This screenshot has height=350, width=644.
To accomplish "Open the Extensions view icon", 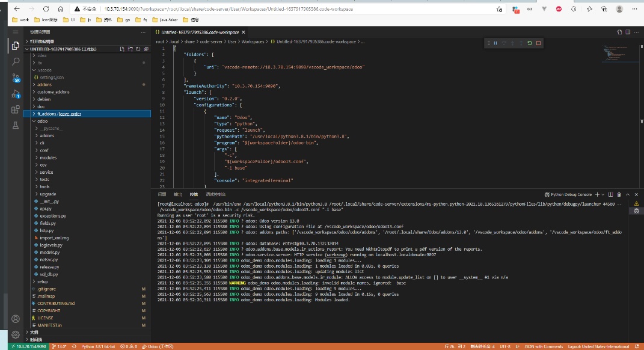I will (x=16, y=109).
